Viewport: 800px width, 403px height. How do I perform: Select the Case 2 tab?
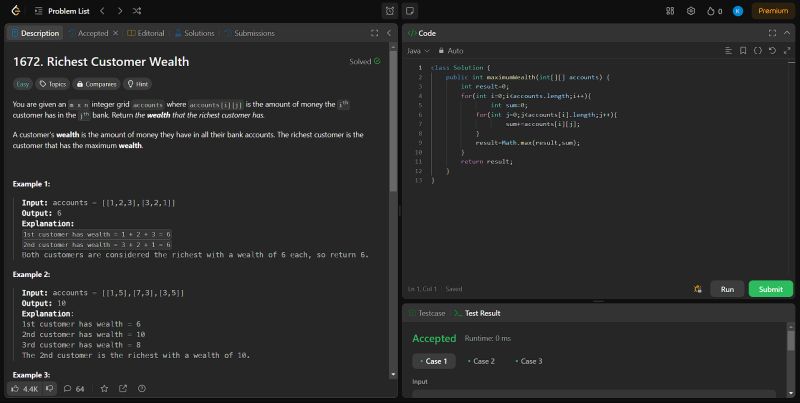pyautogui.click(x=482, y=361)
